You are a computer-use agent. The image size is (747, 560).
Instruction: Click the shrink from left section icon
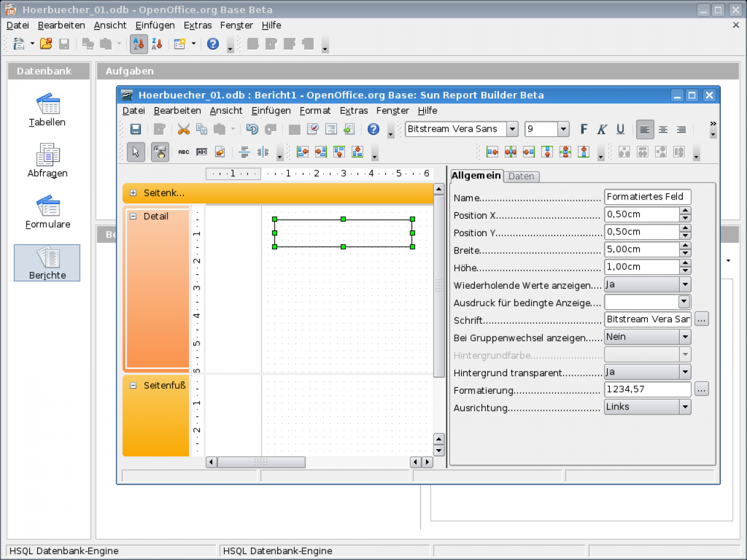(x=493, y=152)
